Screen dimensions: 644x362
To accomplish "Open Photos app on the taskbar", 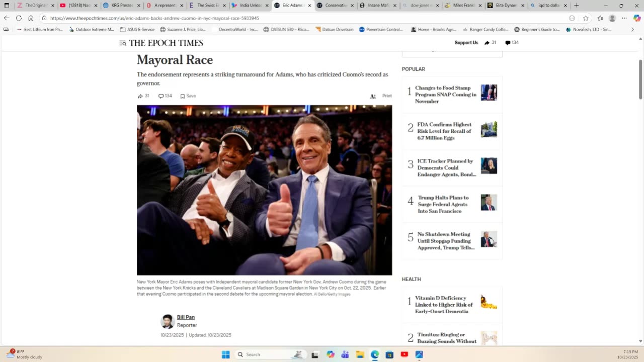I will coord(419,354).
